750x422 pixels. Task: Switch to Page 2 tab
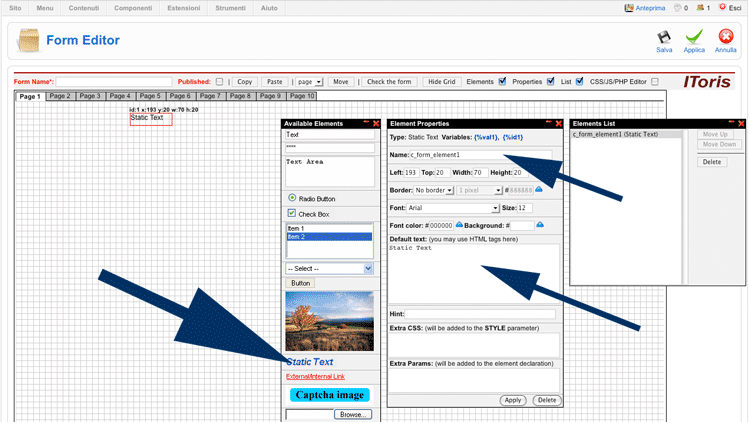pos(60,96)
